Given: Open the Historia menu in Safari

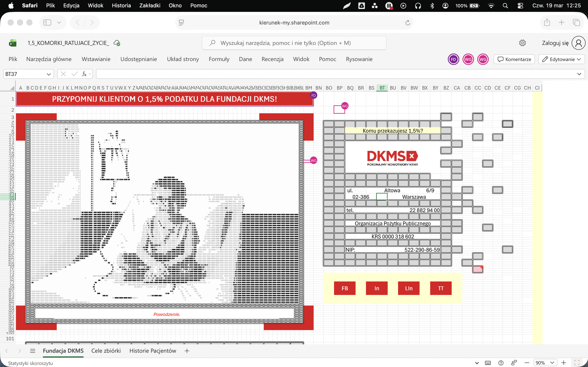Looking at the screenshot, I should pyautogui.click(x=122, y=5).
